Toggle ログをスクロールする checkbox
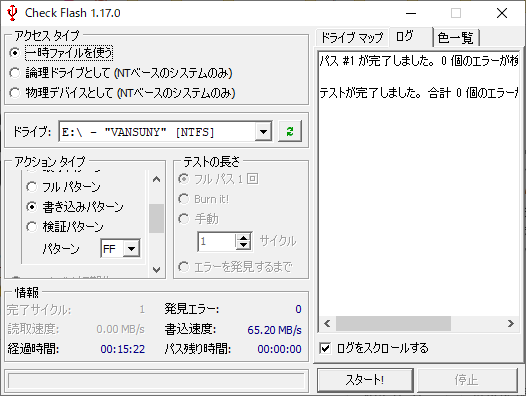The width and height of the screenshot is (526, 396). pos(325,348)
